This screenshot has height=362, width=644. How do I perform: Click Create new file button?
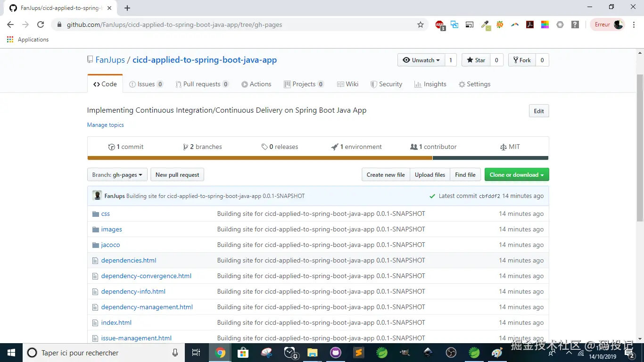click(386, 175)
